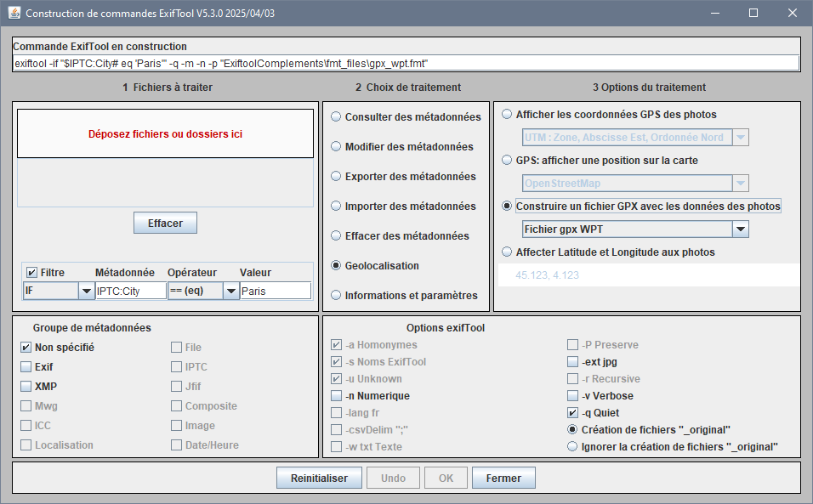Close the ExifTool window

[793, 13]
